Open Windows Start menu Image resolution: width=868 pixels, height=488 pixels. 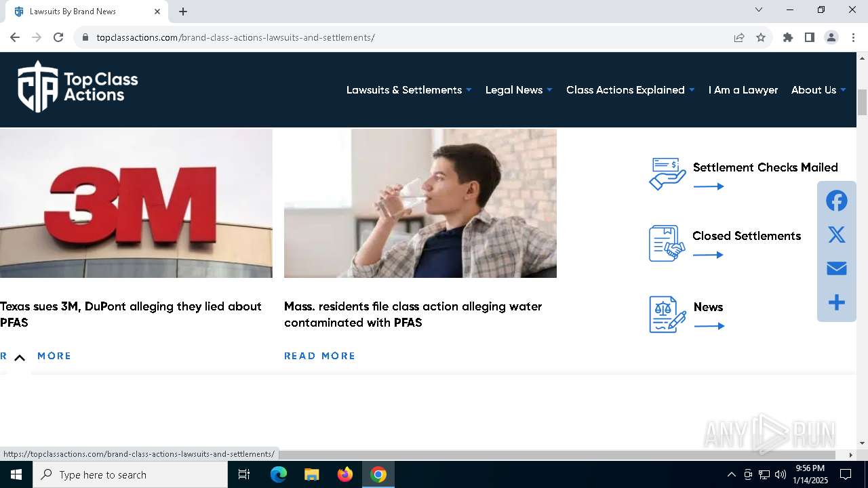pos(16,474)
